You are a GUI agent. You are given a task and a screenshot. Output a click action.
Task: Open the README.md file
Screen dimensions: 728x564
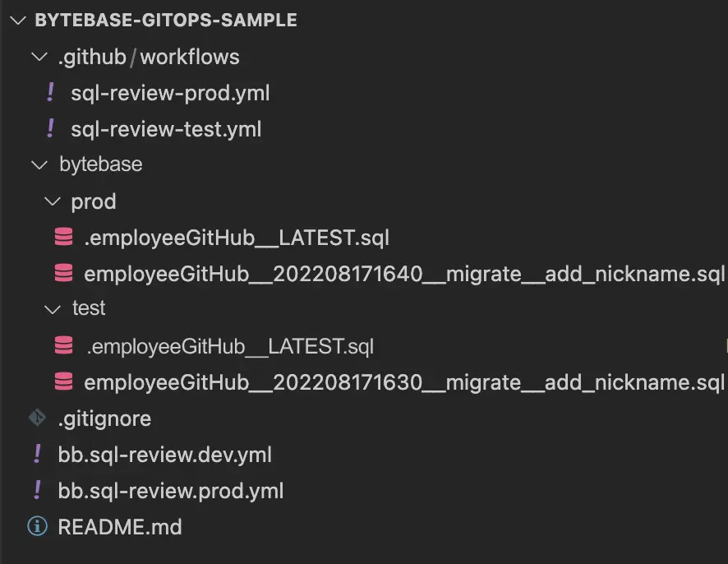point(120,527)
